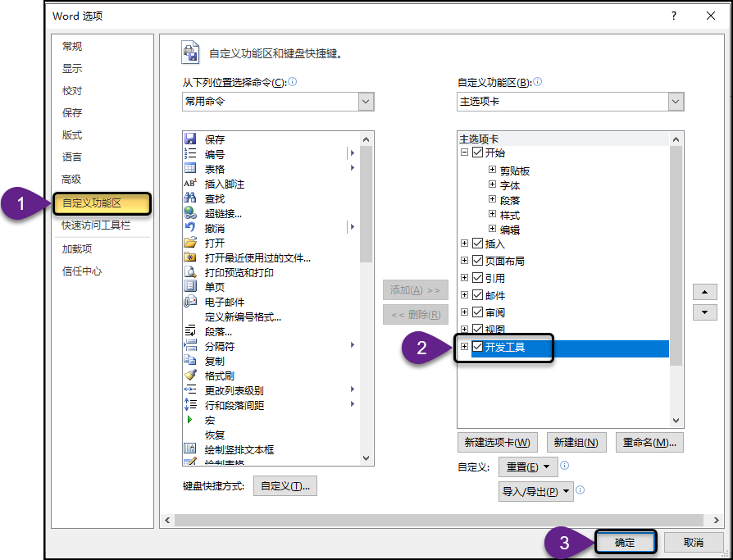The width and height of the screenshot is (733, 560).
Task: Switch to the 显示 category
Action: pos(72,68)
